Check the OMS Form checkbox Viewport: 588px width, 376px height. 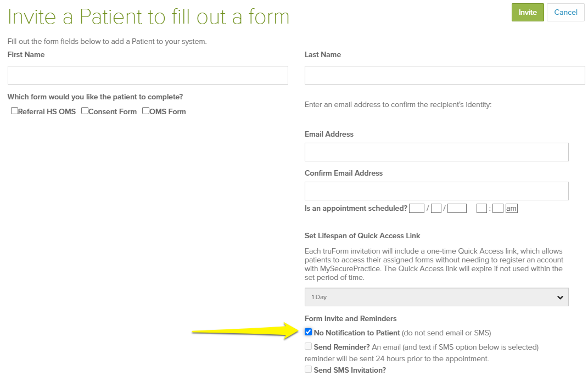pyautogui.click(x=145, y=110)
